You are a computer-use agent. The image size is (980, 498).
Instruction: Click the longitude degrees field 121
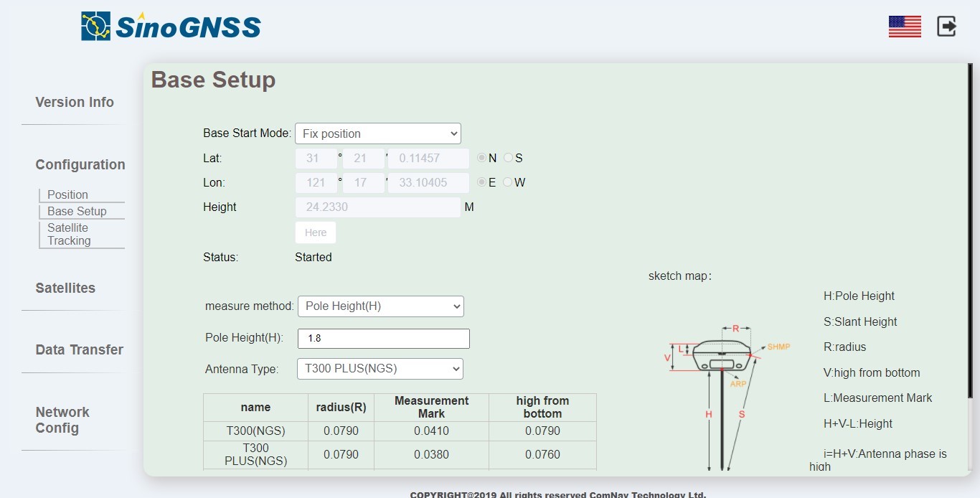pyautogui.click(x=316, y=183)
